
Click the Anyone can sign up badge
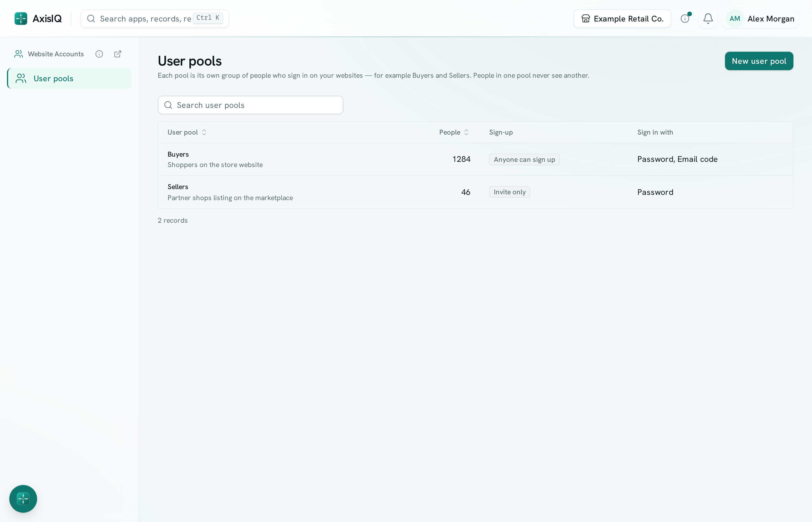524,159
